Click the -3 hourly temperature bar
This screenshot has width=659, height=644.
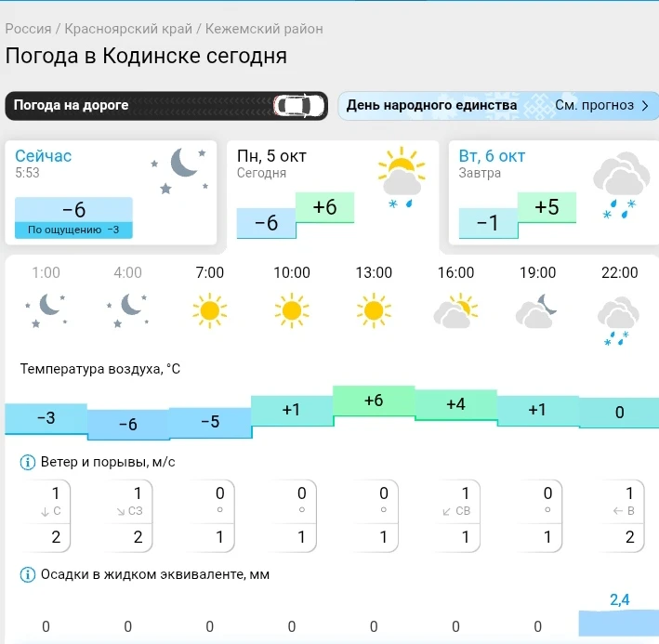coord(46,418)
